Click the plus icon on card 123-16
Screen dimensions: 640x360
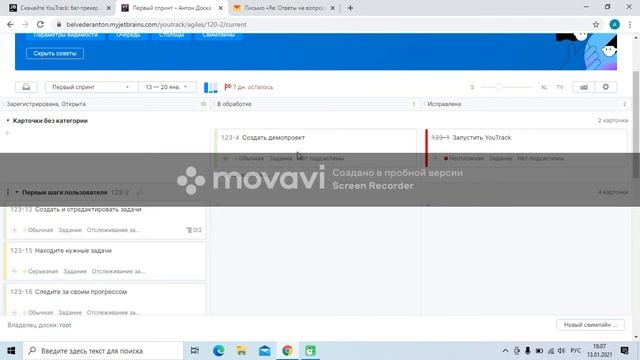click(x=15, y=313)
